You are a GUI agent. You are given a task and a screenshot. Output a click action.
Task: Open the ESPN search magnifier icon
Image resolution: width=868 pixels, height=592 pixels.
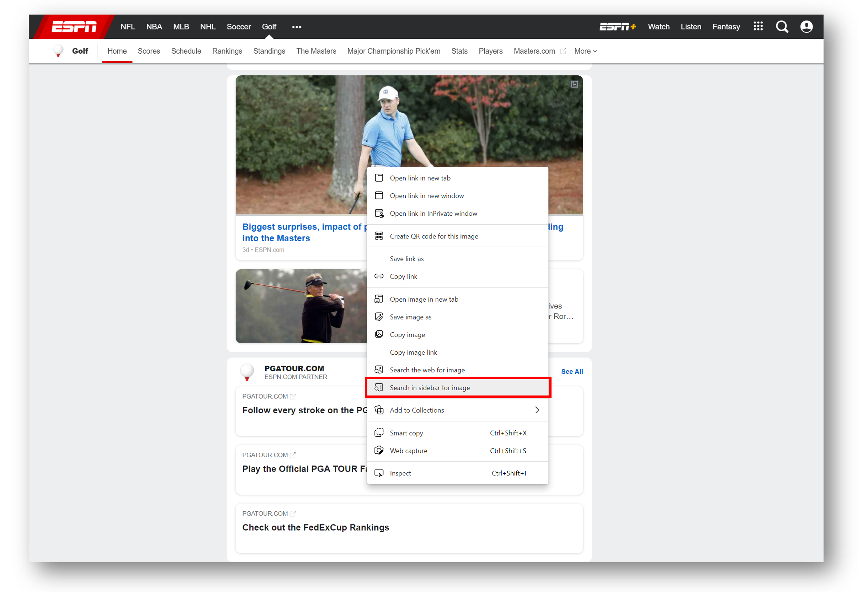tap(782, 27)
